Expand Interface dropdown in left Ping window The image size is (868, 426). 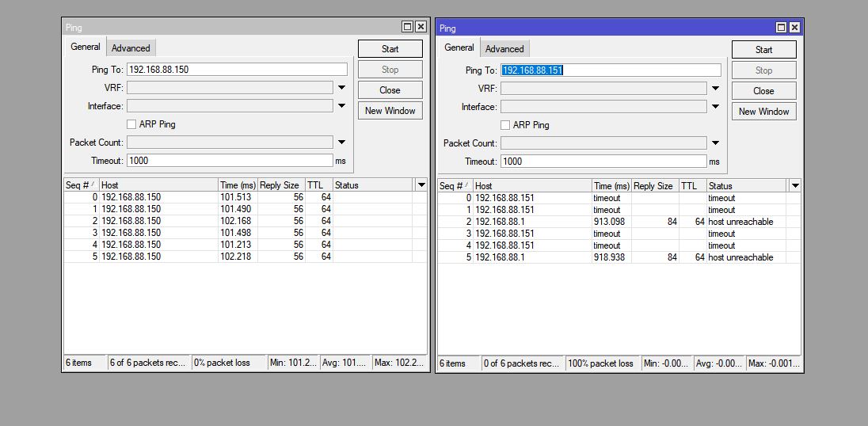pyautogui.click(x=341, y=105)
